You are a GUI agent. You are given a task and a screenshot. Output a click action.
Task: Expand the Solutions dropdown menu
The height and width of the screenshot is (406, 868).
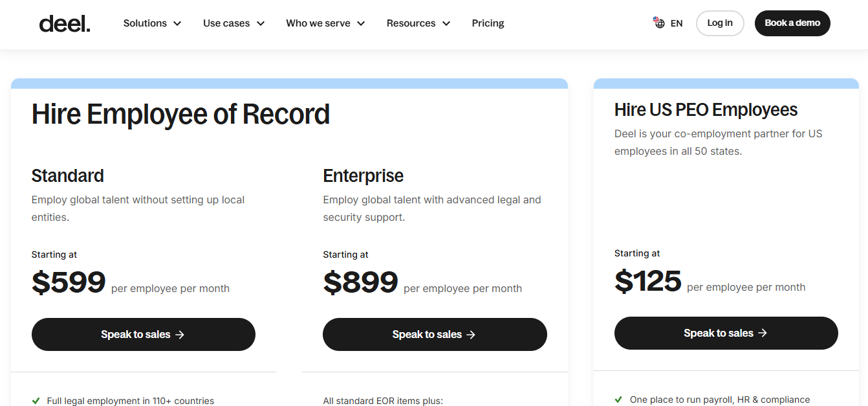tap(152, 23)
